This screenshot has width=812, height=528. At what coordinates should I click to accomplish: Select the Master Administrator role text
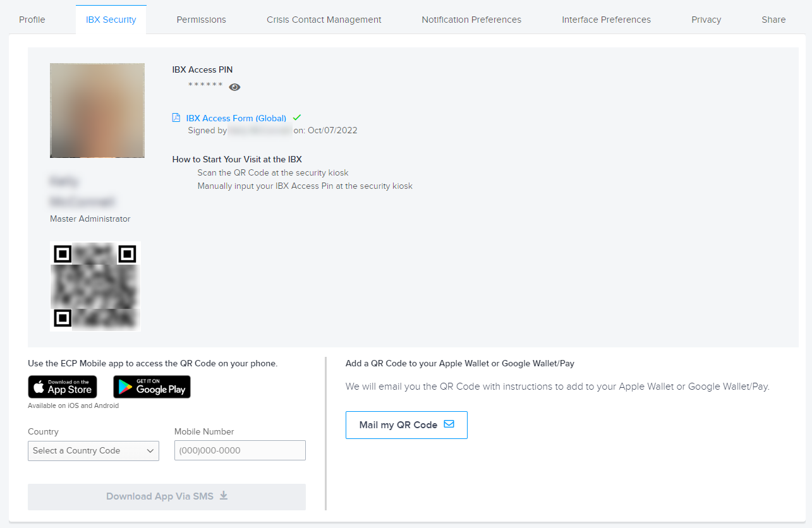90,219
